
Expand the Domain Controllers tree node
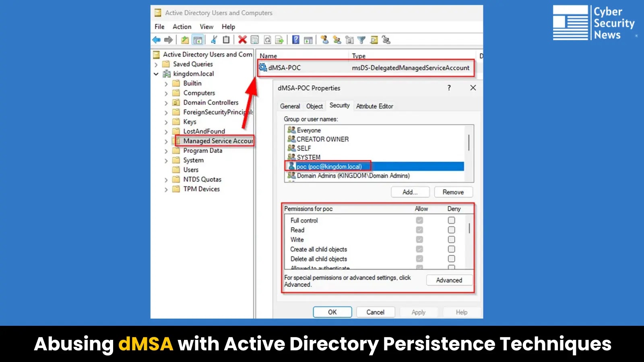(x=166, y=102)
